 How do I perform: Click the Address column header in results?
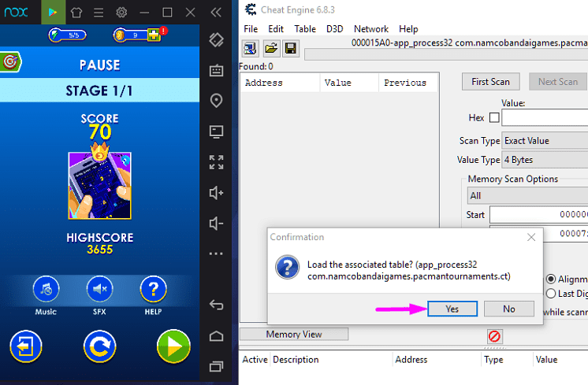281,83
